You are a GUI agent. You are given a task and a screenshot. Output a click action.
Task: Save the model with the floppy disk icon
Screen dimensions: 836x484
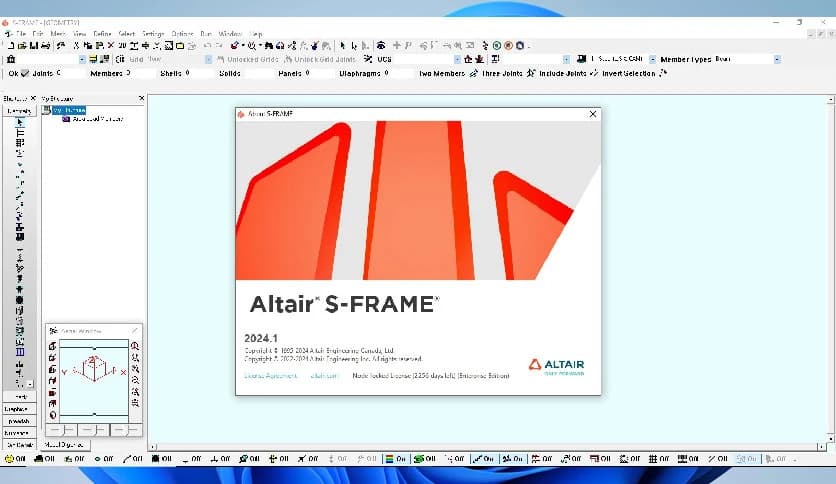(x=34, y=46)
